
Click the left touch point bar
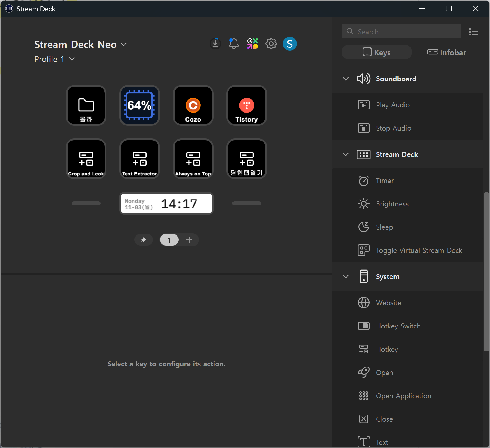pos(86,203)
